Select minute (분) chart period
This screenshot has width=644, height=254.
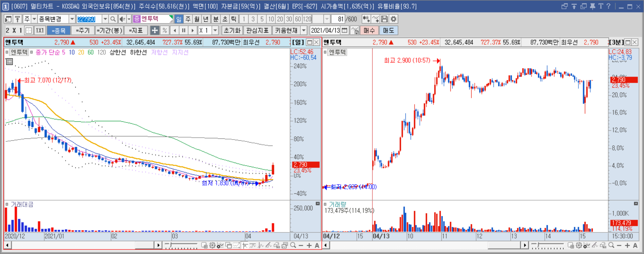coord(216,19)
